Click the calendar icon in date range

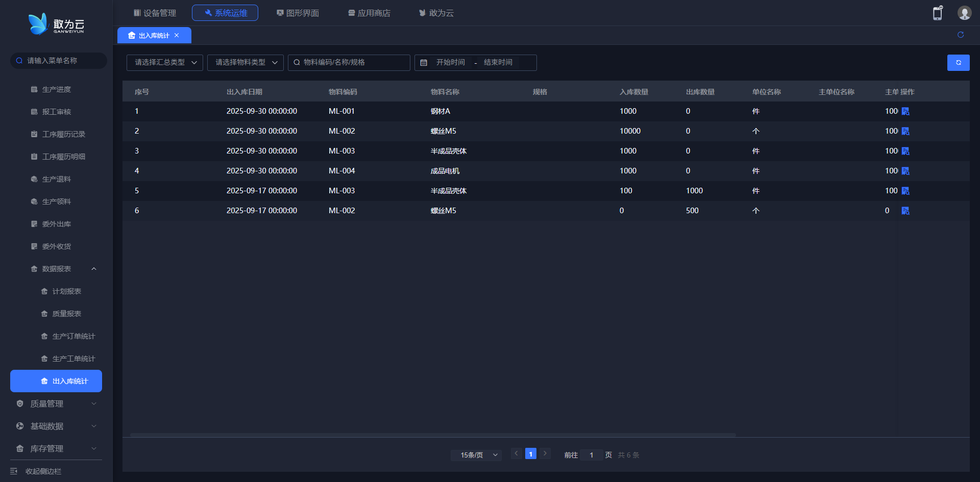click(x=424, y=63)
